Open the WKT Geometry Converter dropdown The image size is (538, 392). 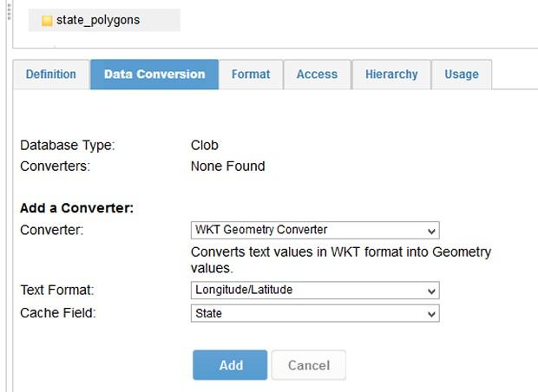(x=315, y=231)
